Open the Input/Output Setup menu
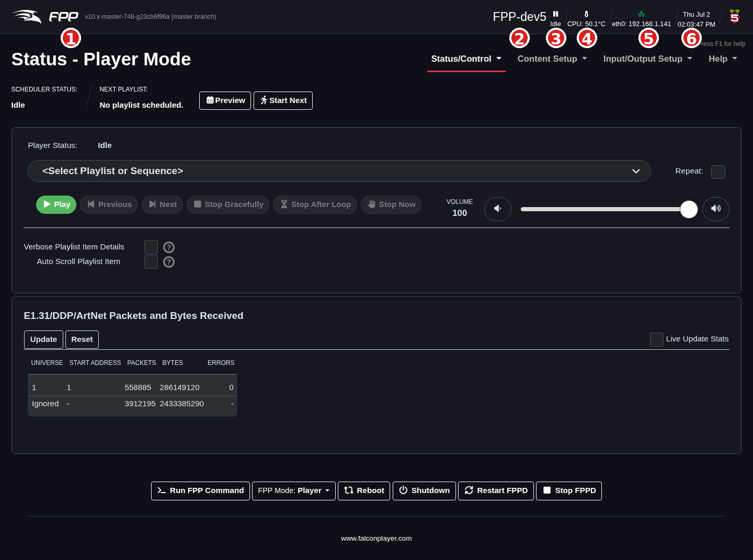 (648, 59)
